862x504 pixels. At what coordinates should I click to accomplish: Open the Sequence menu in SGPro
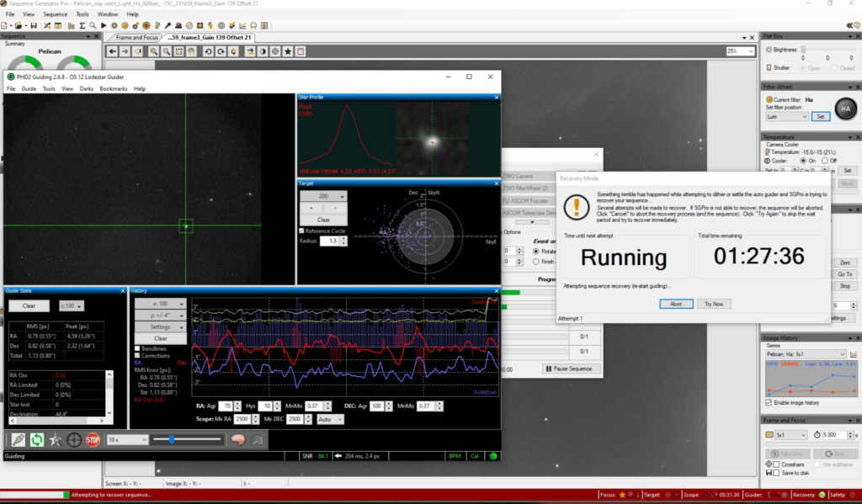[55, 14]
